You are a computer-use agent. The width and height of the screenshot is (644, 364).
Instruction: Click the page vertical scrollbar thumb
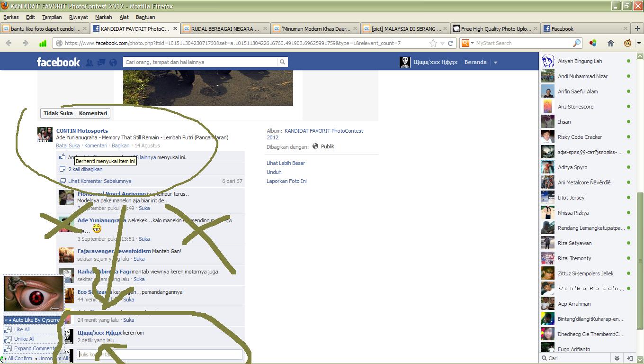click(640, 261)
